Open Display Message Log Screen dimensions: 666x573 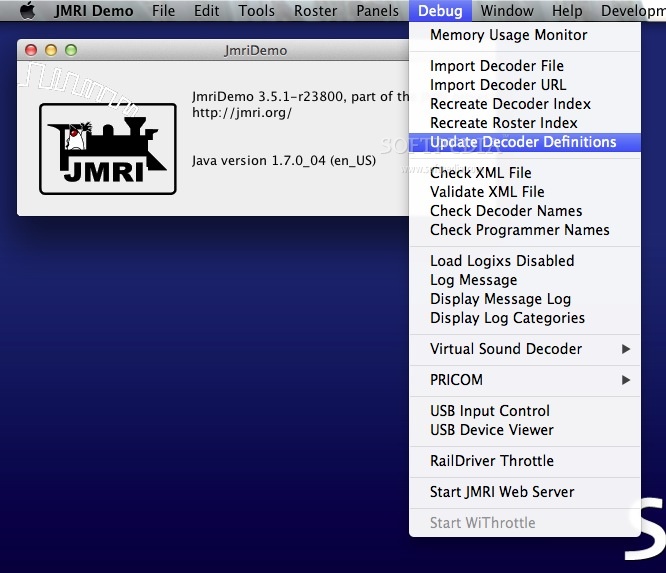click(525, 299)
